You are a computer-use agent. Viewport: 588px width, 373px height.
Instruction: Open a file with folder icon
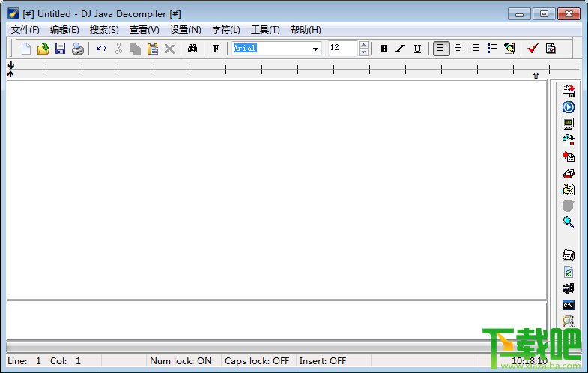(43, 49)
